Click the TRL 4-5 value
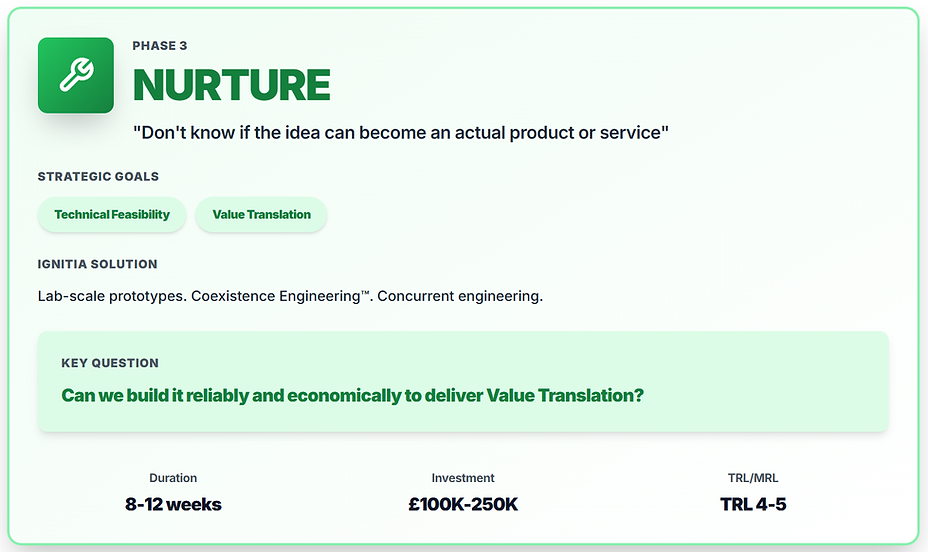This screenshot has width=928, height=552. tap(753, 504)
